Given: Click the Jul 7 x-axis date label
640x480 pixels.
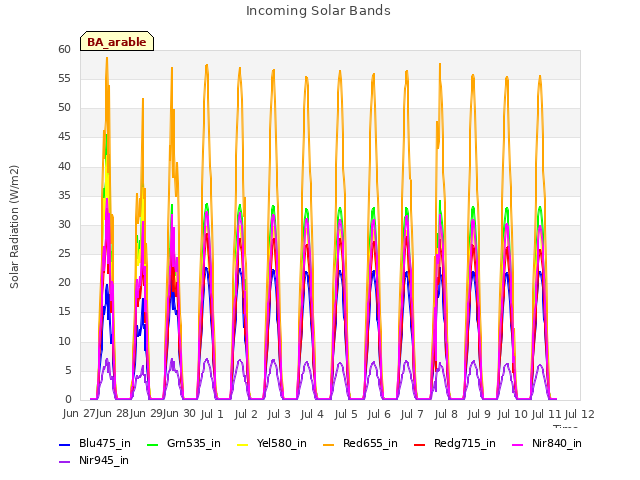Looking at the screenshot, I should (412, 414).
